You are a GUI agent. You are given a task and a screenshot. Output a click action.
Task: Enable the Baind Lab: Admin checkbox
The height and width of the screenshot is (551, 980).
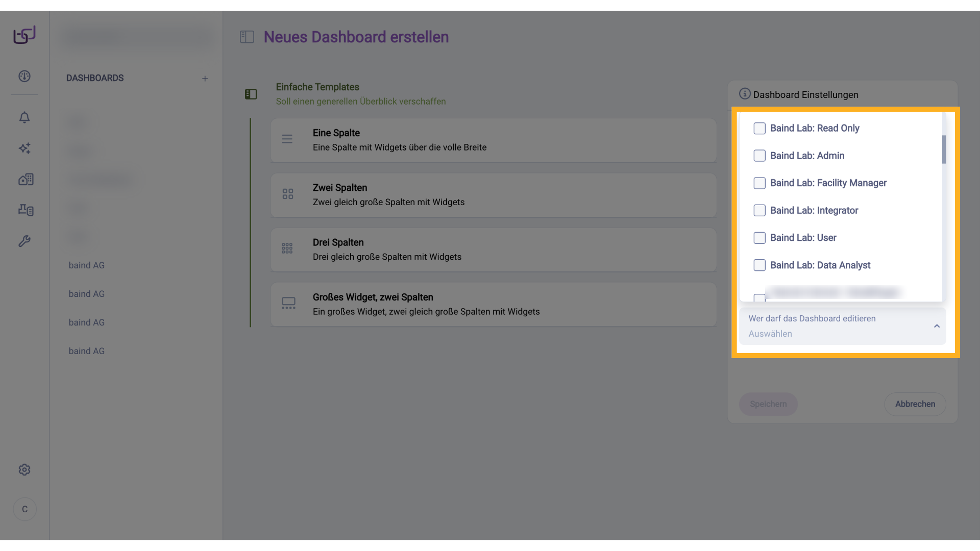click(759, 156)
